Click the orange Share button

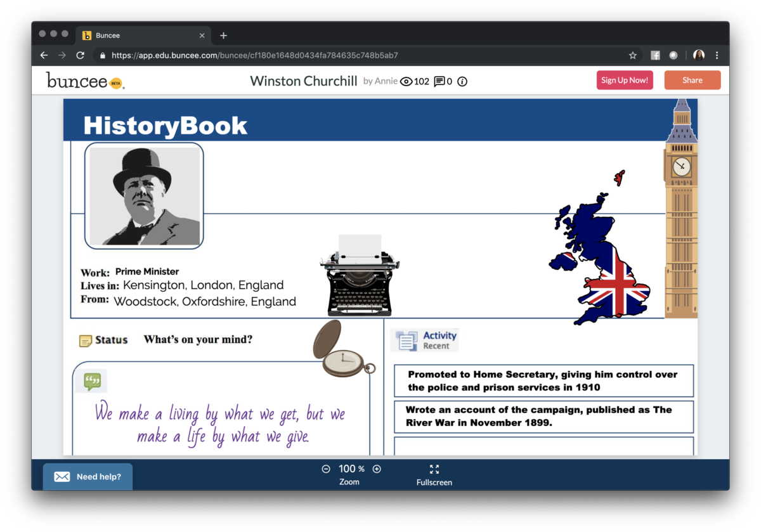[x=692, y=81]
